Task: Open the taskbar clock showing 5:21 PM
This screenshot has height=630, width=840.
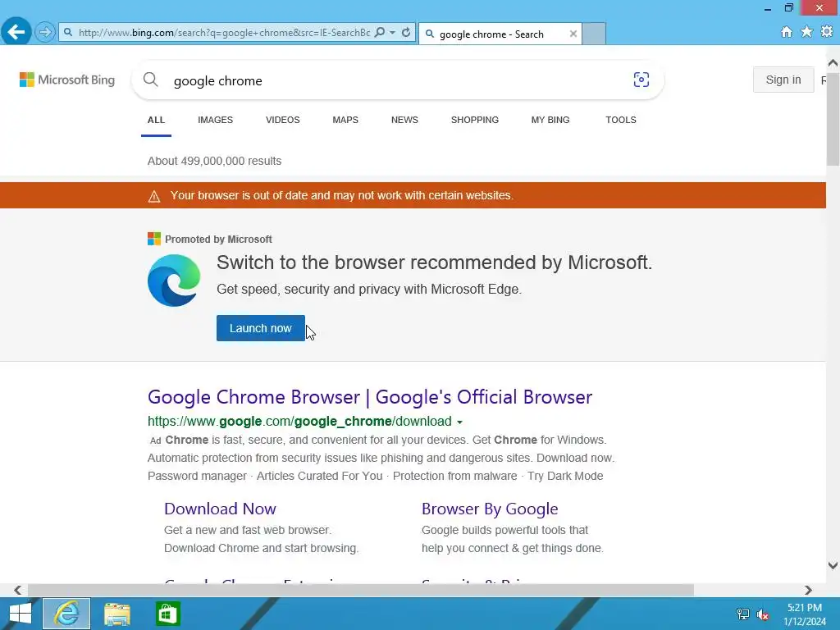Action: coord(805,614)
